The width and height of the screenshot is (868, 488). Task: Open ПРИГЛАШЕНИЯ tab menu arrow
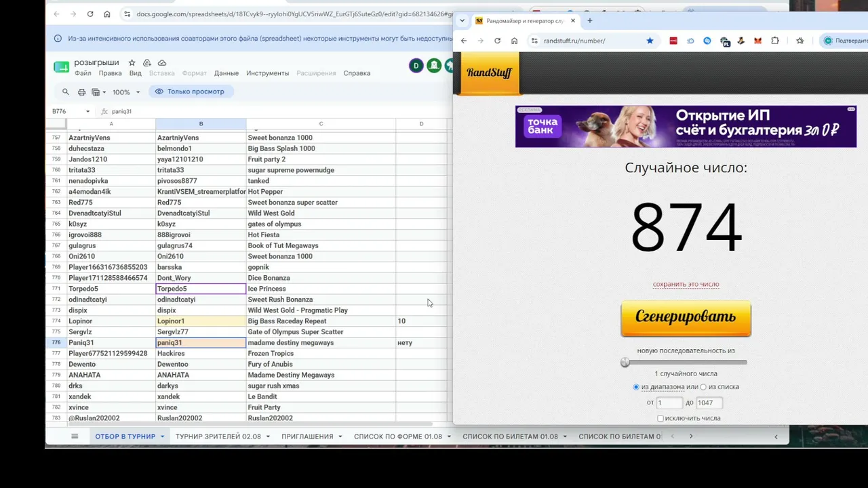[x=340, y=436]
